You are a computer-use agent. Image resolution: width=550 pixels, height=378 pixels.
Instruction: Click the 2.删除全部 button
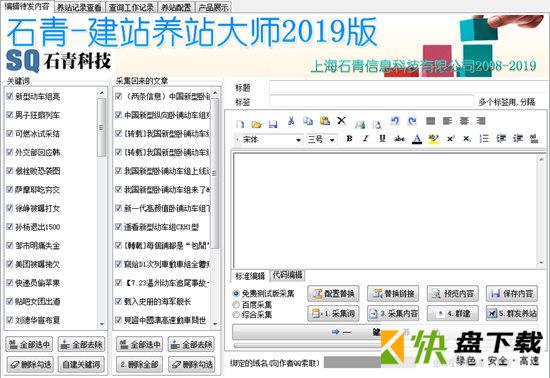[x=139, y=365]
